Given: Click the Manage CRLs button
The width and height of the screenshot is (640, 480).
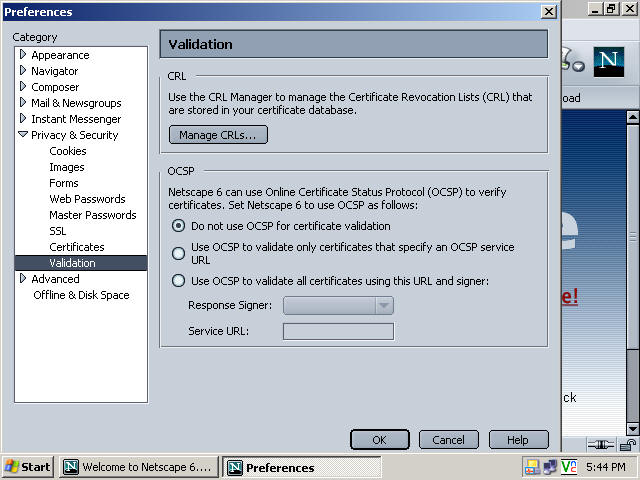Looking at the screenshot, I should (x=218, y=135).
